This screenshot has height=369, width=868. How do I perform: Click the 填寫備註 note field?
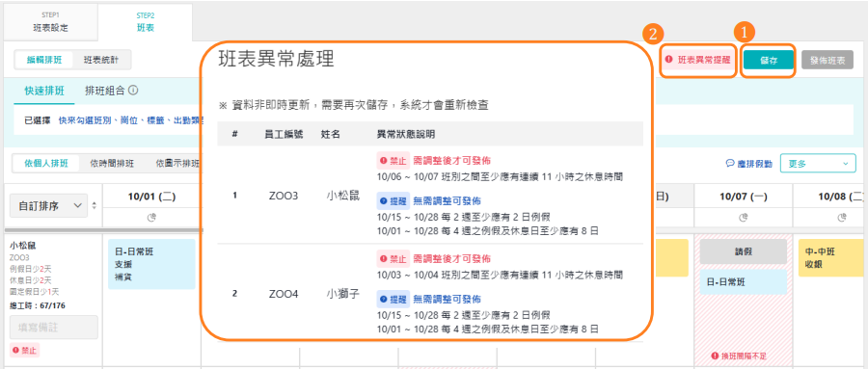[54, 327]
